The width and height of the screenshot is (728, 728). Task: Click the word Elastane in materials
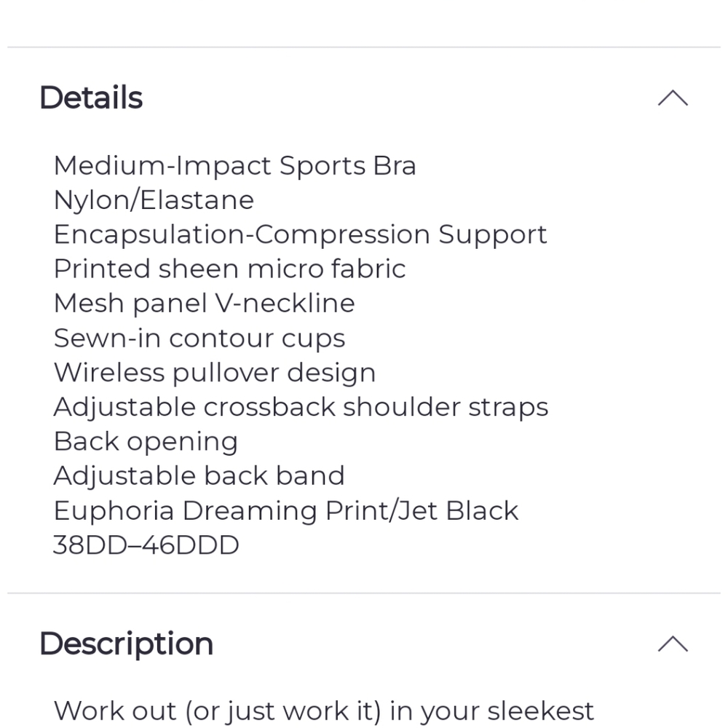click(197, 200)
